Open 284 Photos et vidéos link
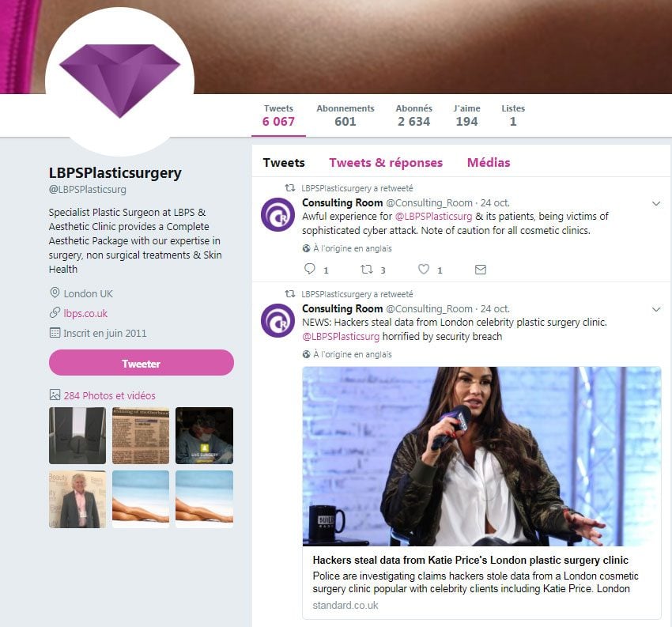The height and width of the screenshot is (627, 672). coord(109,395)
